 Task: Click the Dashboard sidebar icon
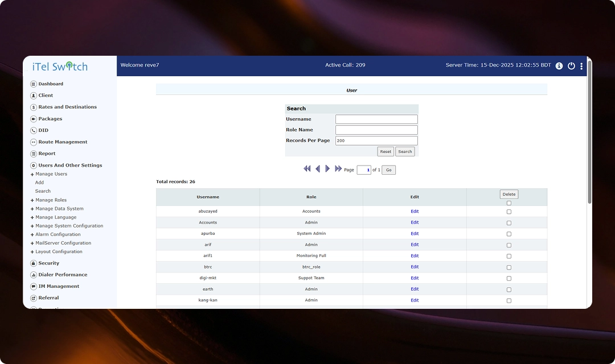34,84
